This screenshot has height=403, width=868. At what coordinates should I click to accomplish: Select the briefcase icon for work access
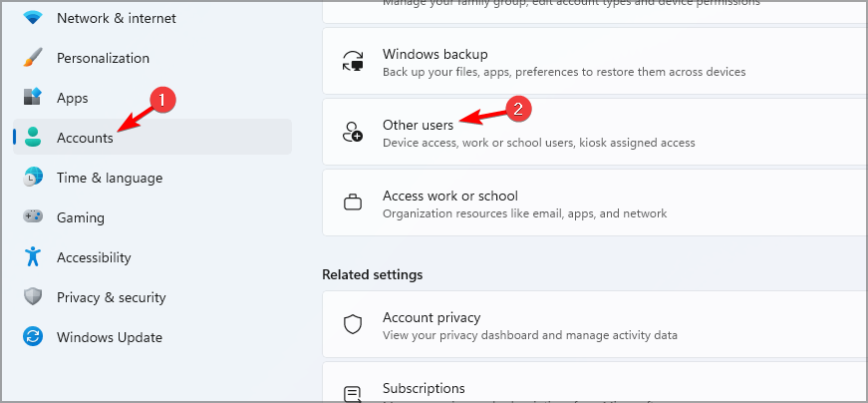(352, 203)
